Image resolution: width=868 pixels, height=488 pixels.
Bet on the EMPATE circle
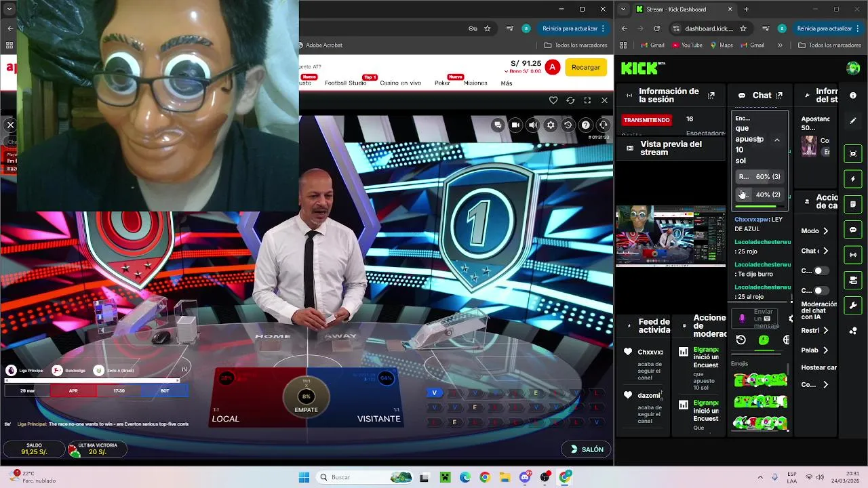307,396
